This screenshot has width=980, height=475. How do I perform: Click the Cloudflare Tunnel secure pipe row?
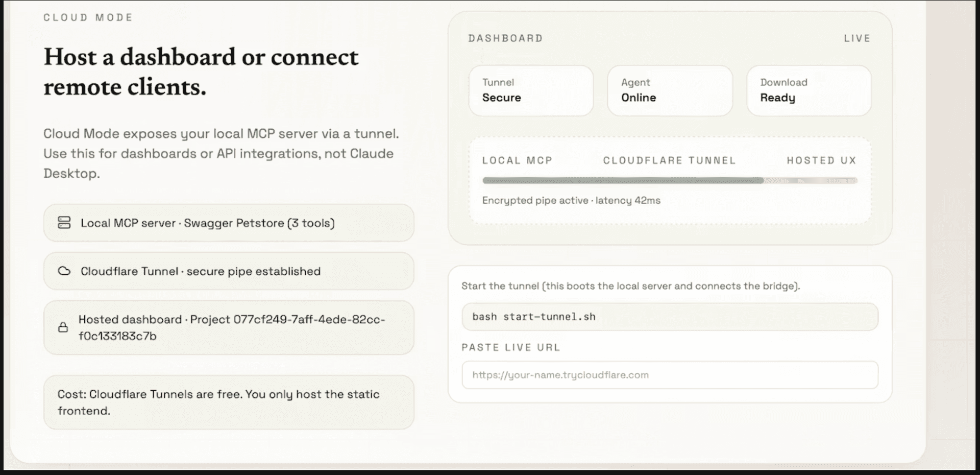point(229,271)
